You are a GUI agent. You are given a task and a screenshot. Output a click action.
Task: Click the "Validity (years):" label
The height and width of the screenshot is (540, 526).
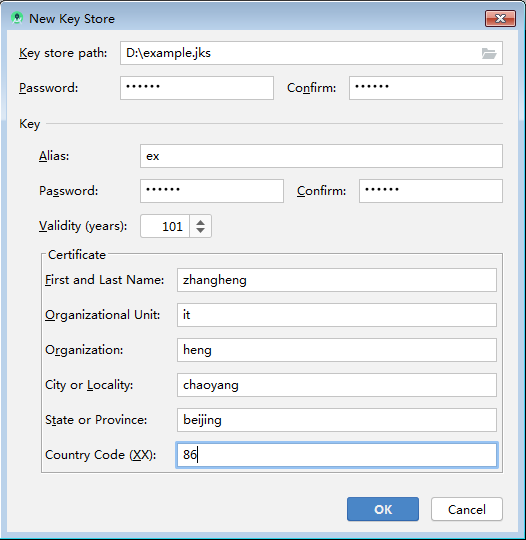tap(83, 226)
